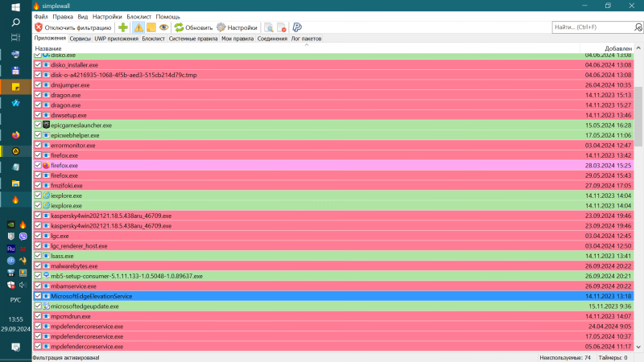Click the Firefox icon in pink row
Image resolution: width=644 pixels, height=362 pixels.
47,165
